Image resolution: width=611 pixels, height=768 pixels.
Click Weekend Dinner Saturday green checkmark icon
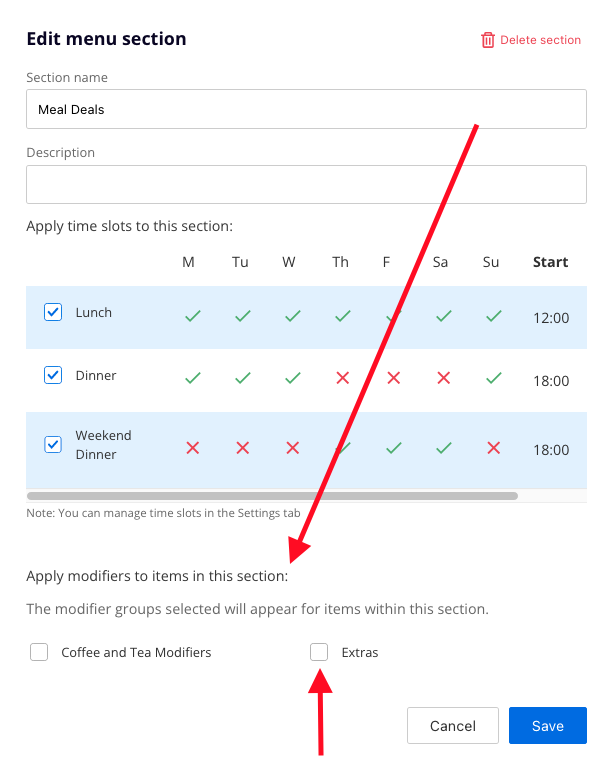pos(444,448)
